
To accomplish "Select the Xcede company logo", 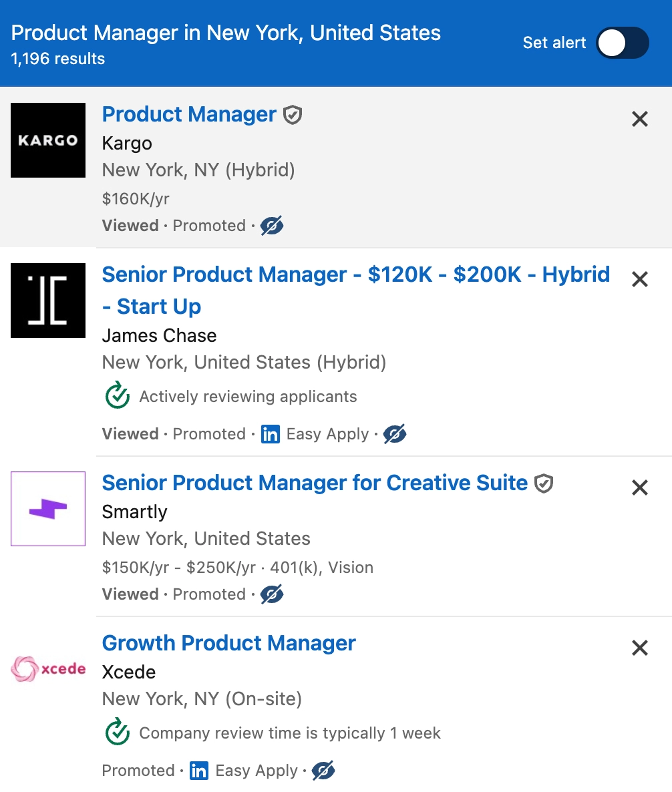I will 47,668.
